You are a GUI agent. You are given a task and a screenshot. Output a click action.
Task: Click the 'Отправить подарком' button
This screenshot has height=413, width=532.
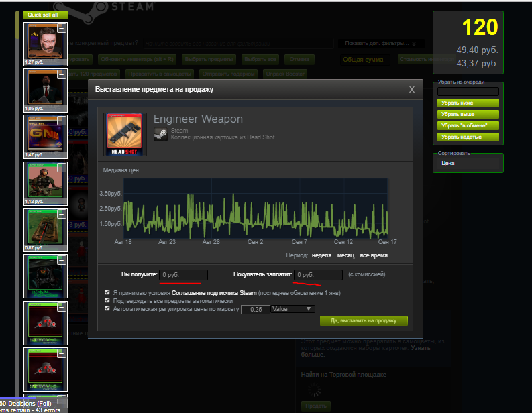coord(228,74)
